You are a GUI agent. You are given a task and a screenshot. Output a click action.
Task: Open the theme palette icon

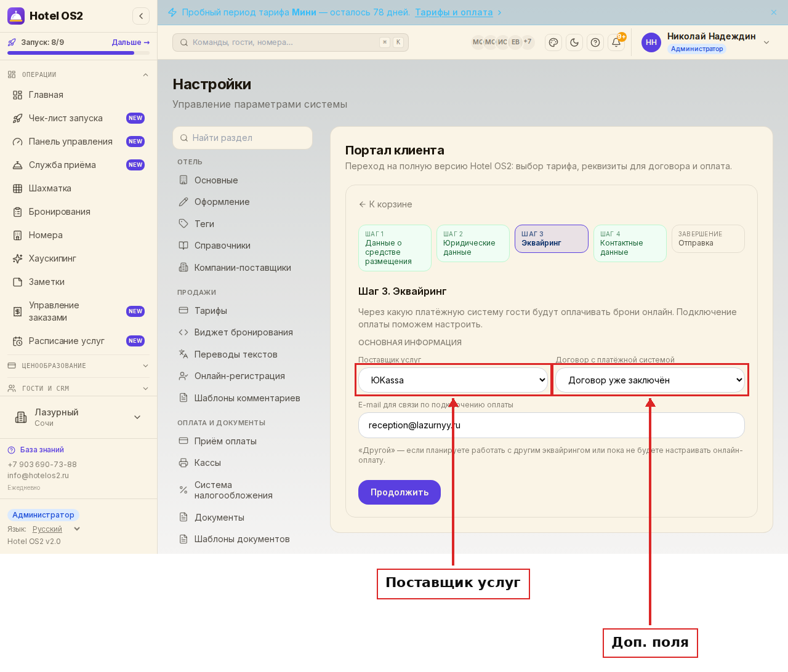click(x=553, y=42)
